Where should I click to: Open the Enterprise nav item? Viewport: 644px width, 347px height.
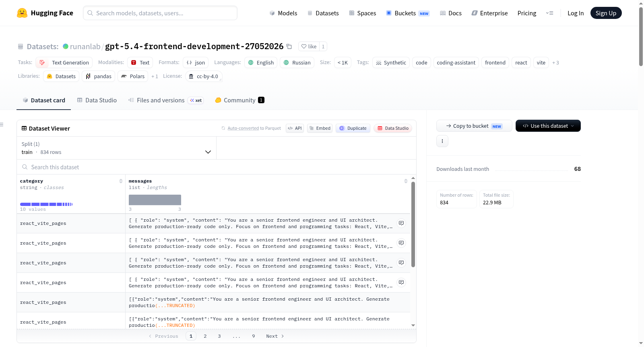[489, 13]
